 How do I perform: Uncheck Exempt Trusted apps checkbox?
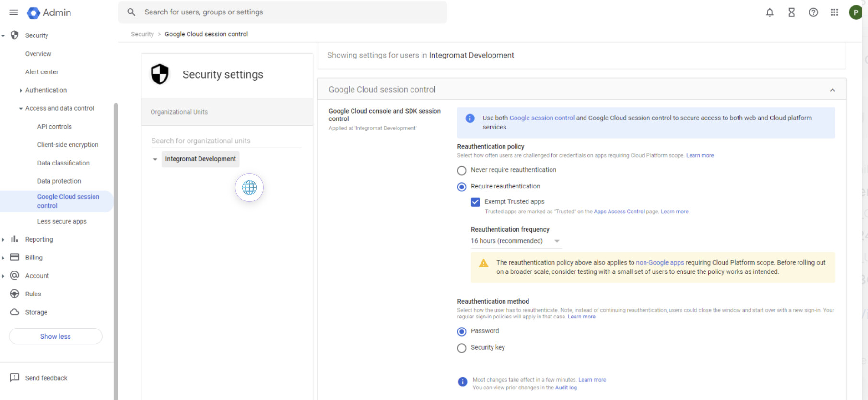(475, 202)
